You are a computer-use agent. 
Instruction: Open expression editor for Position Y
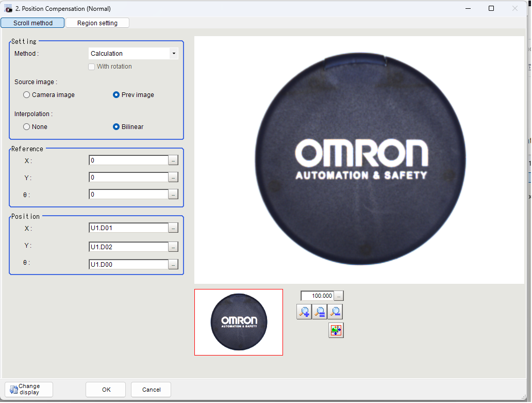[173, 247]
